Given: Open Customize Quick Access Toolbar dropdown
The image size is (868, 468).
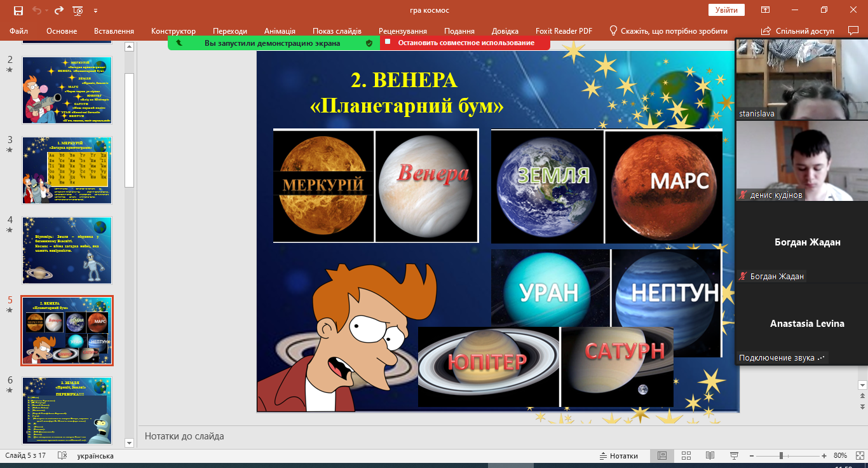Looking at the screenshot, I should pos(95,11).
